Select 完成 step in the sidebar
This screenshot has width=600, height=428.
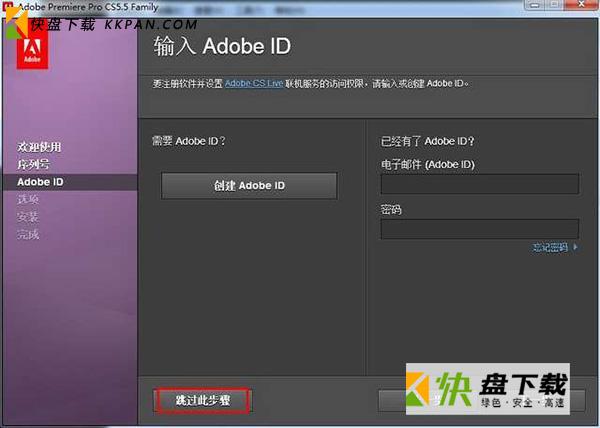click(x=28, y=234)
